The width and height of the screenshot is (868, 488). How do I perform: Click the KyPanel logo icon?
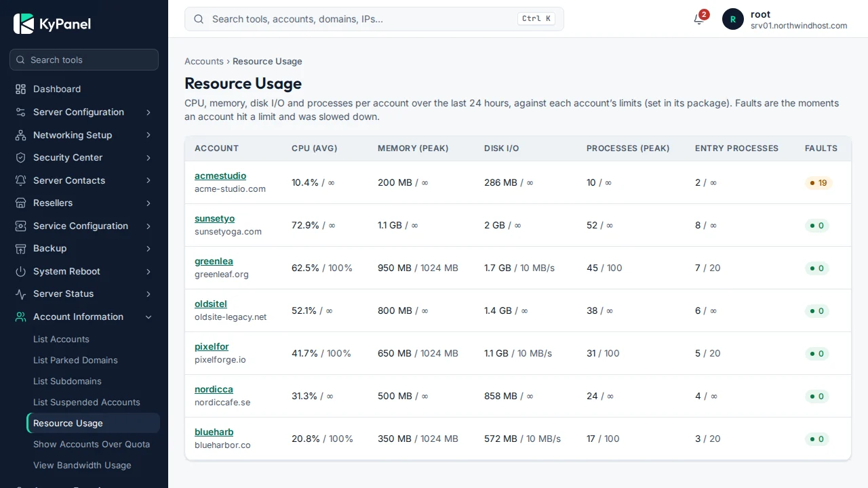pos(24,24)
